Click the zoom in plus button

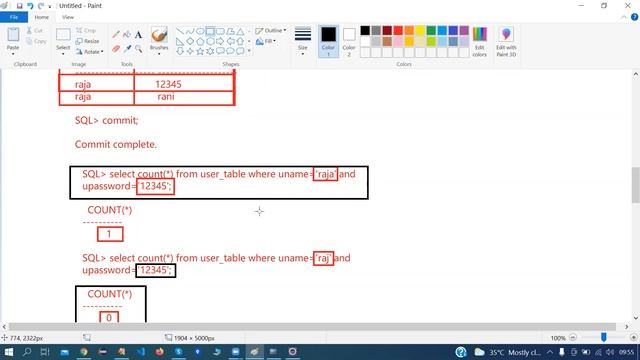tap(633, 338)
